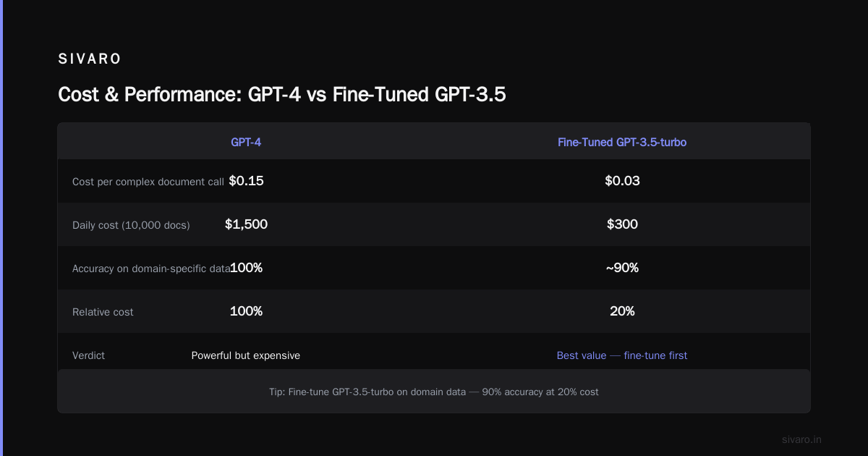Select the $0.03 cost value

pyautogui.click(x=622, y=181)
